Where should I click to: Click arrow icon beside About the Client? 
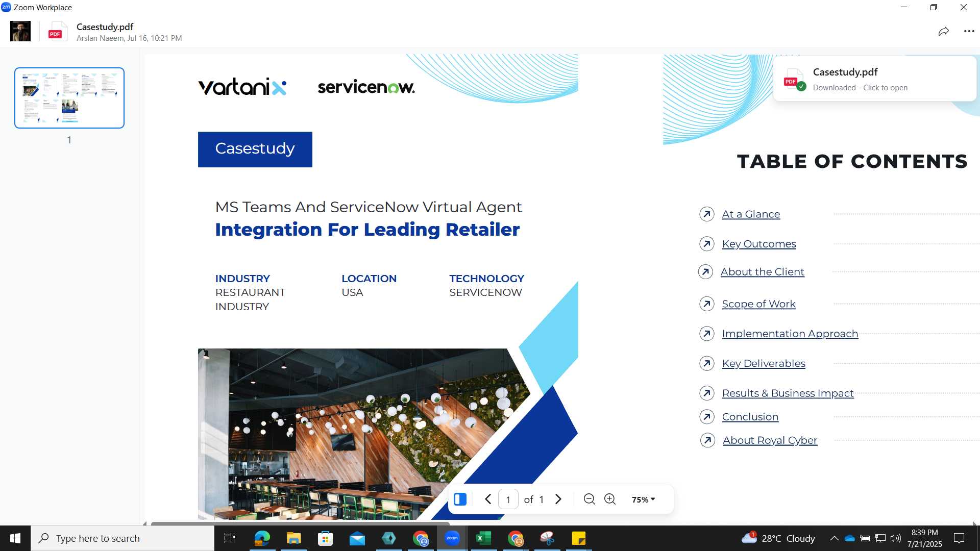pos(706,272)
